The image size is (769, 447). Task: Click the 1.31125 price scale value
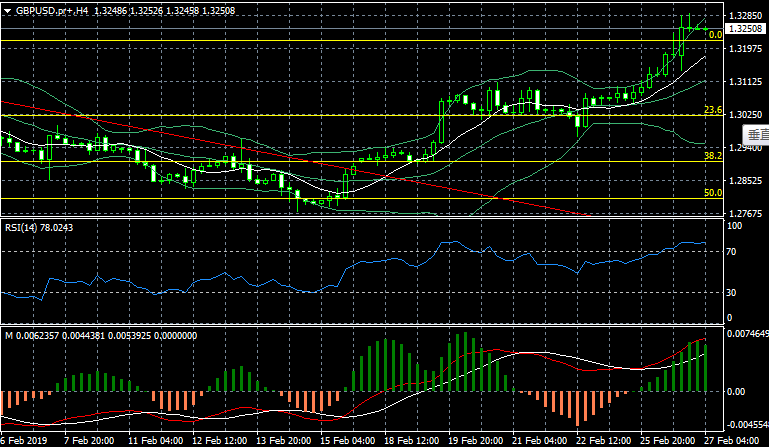(x=745, y=81)
